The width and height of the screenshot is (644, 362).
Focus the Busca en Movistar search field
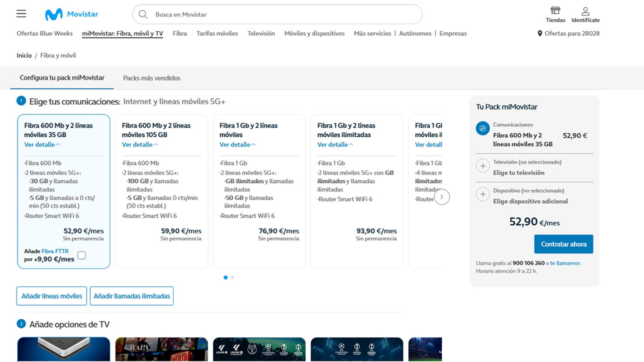pos(277,14)
